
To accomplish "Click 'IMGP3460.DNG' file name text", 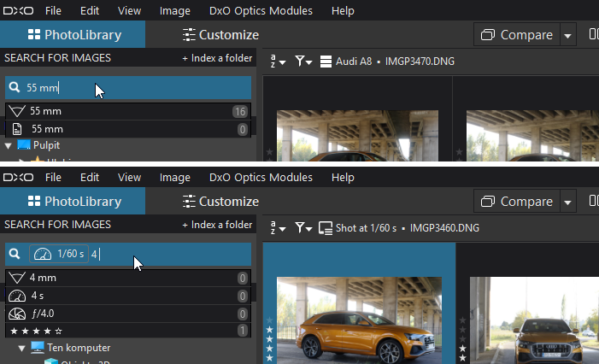I will (444, 228).
